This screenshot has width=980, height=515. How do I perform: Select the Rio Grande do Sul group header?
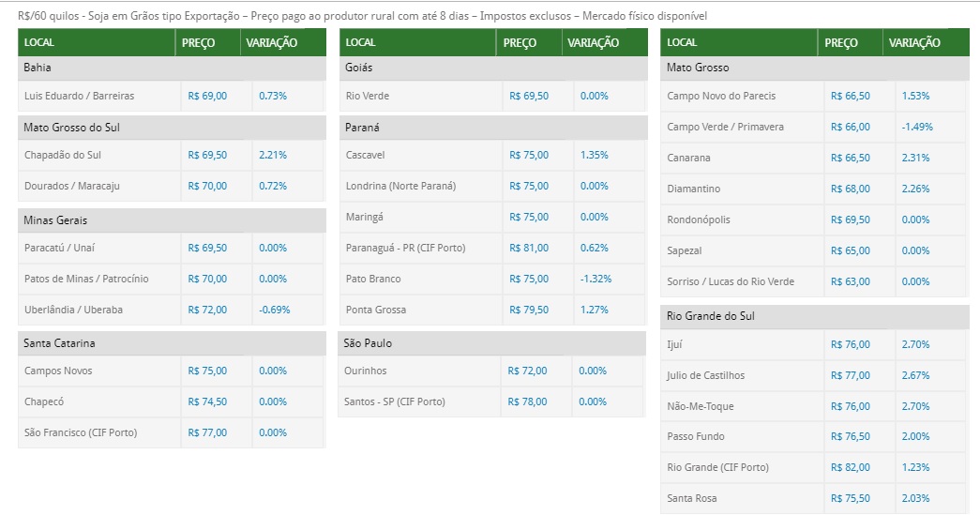click(x=710, y=316)
